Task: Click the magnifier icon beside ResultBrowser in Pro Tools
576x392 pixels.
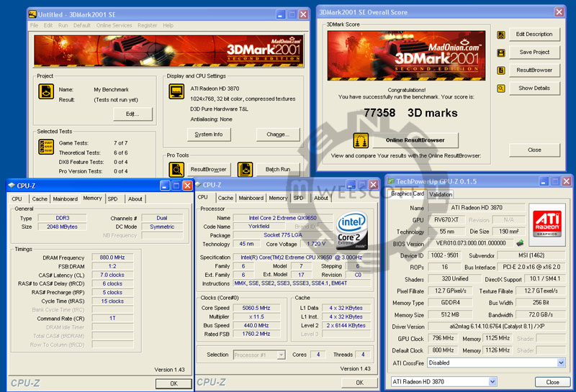Action: [x=176, y=170]
